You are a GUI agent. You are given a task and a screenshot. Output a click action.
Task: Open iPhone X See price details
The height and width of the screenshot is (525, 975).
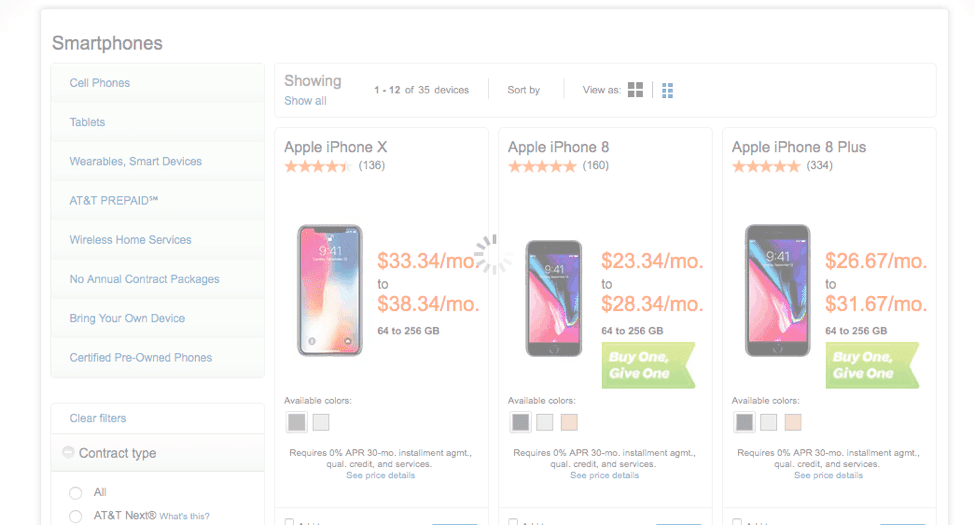(x=380, y=475)
